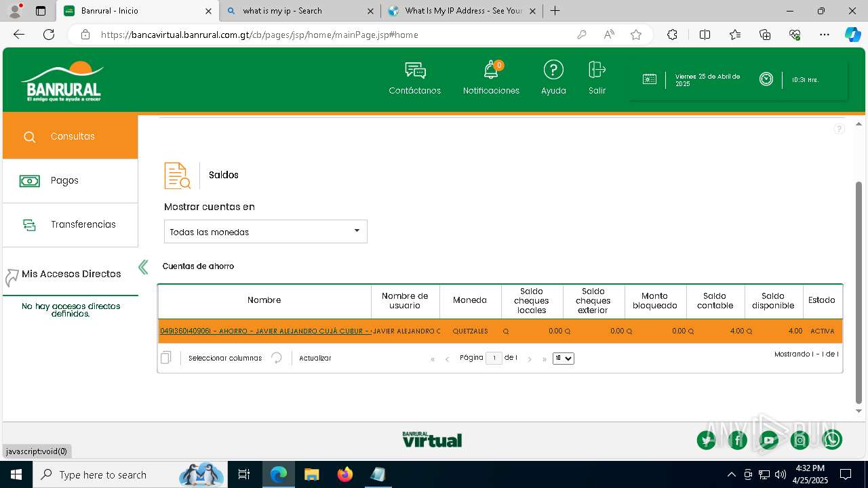Viewport: 868px width, 488px height.
Task: Go to last page of table
Action: point(545,359)
